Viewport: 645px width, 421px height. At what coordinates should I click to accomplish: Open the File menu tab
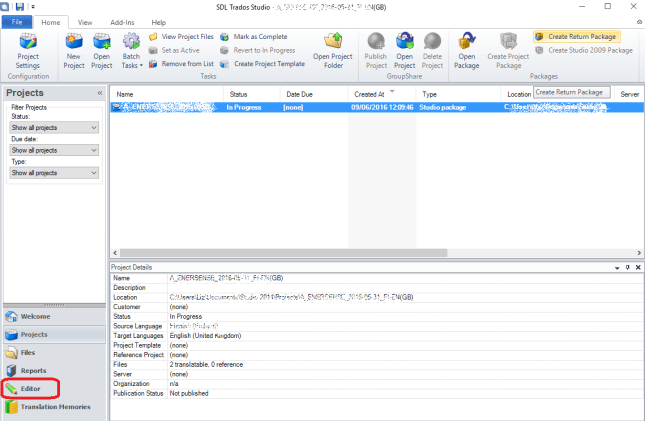[18, 21]
